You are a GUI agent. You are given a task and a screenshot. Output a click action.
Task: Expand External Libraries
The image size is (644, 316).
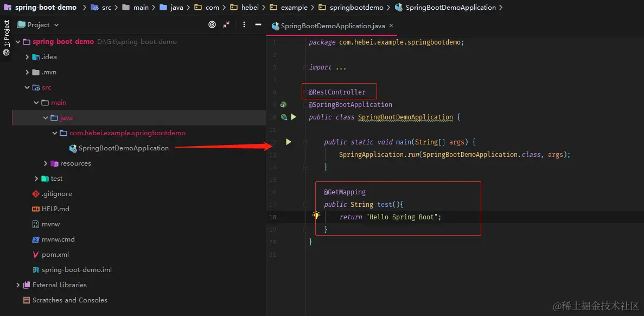point(18,285)
